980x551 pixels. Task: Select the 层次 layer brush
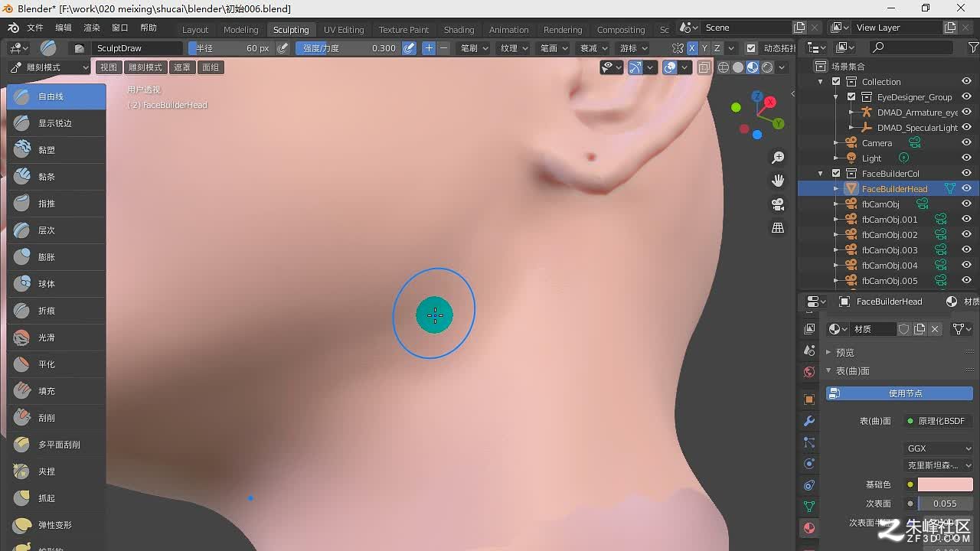[x=56, y=230]
